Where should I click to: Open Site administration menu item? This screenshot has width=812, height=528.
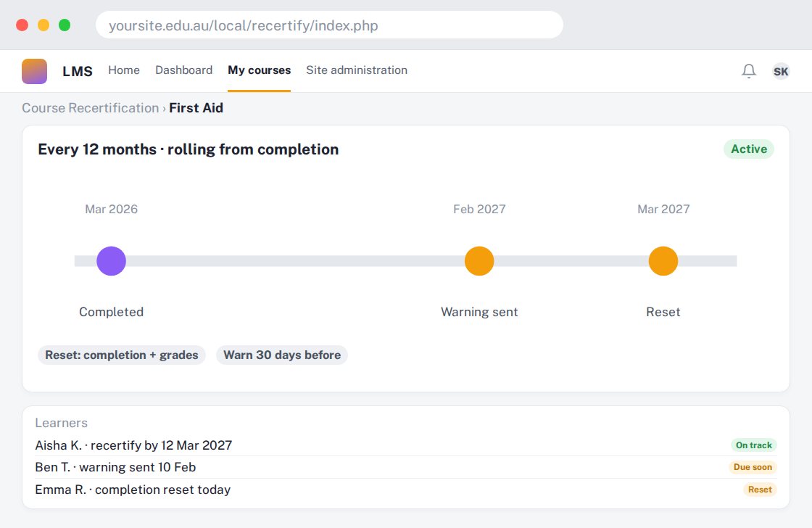pyautogui.click(x=356, y=70)
